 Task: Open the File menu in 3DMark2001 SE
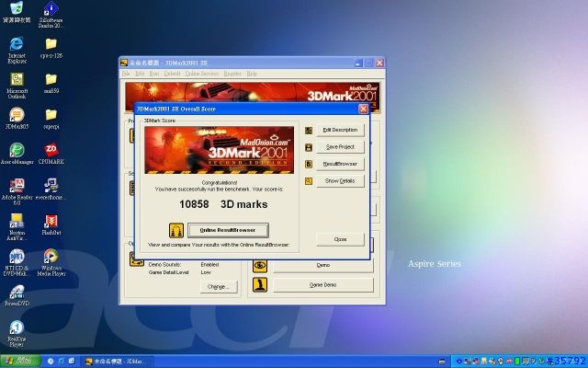tap(126, 74)
